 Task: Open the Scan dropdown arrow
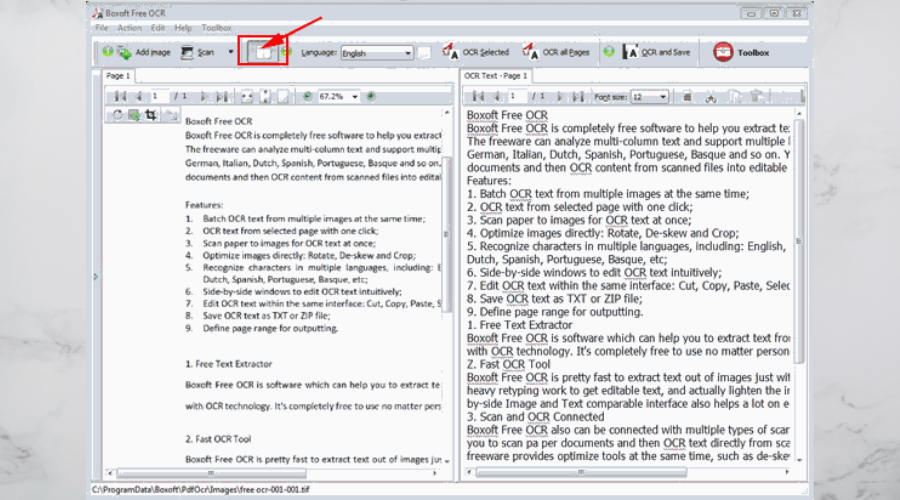pos(231,52)
